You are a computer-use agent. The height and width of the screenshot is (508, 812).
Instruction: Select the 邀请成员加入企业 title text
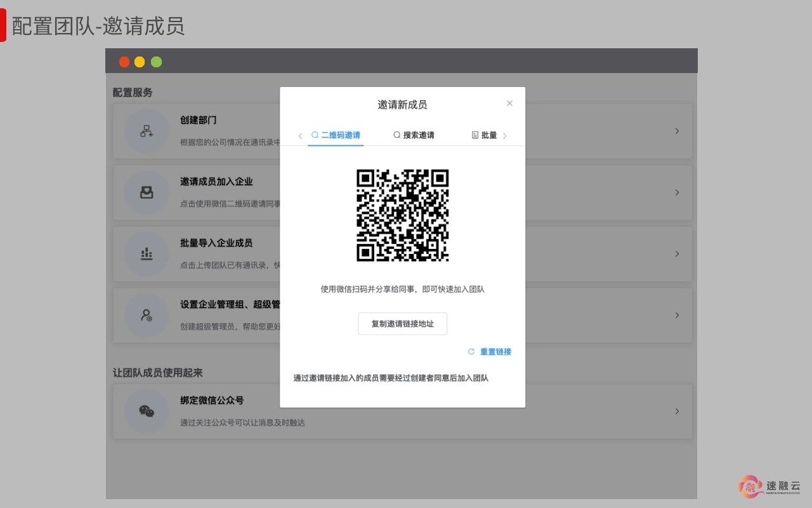tap(216, 182)
